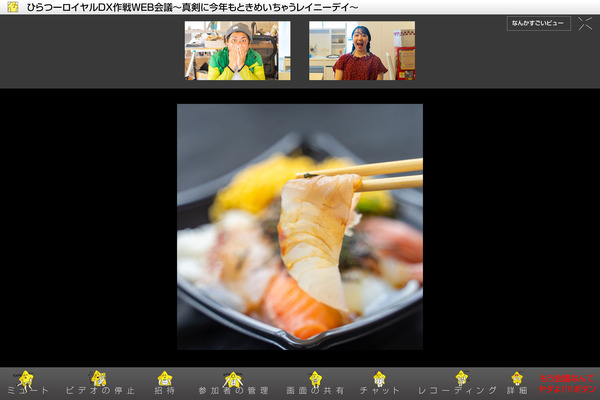
Task: Open the 招待 invite icon
Action: click(164, 377)
